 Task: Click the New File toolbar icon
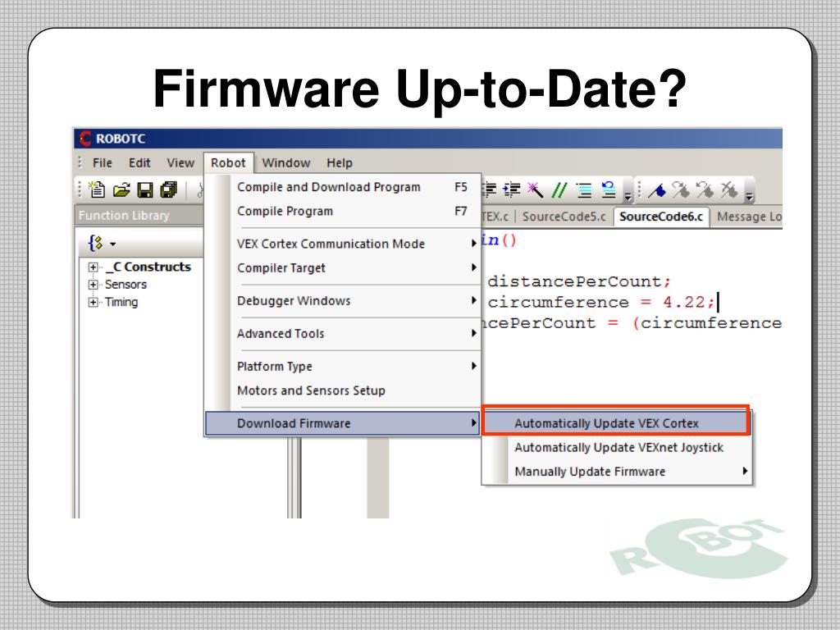pos(97,189)
